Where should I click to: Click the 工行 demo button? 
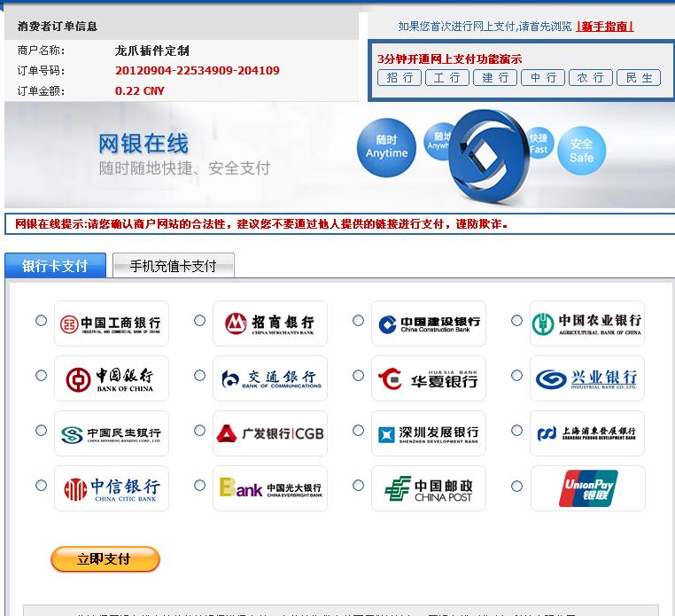coord(447,78)
